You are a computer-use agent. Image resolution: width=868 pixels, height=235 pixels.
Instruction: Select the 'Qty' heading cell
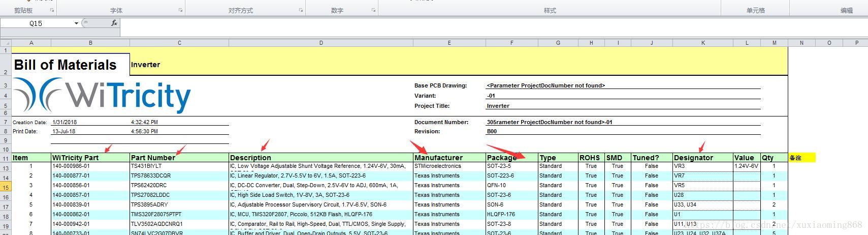click(774, 158)
